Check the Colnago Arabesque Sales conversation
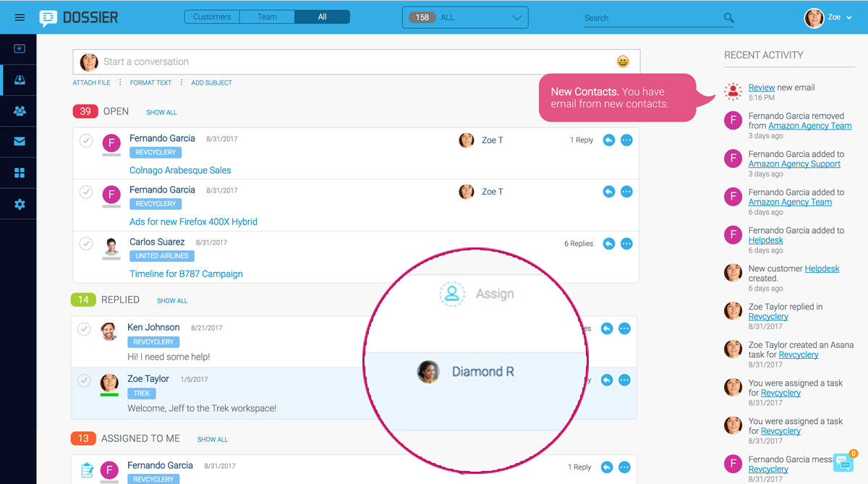The width and height of the screenshot is (868, 484). tap(86, 141)
